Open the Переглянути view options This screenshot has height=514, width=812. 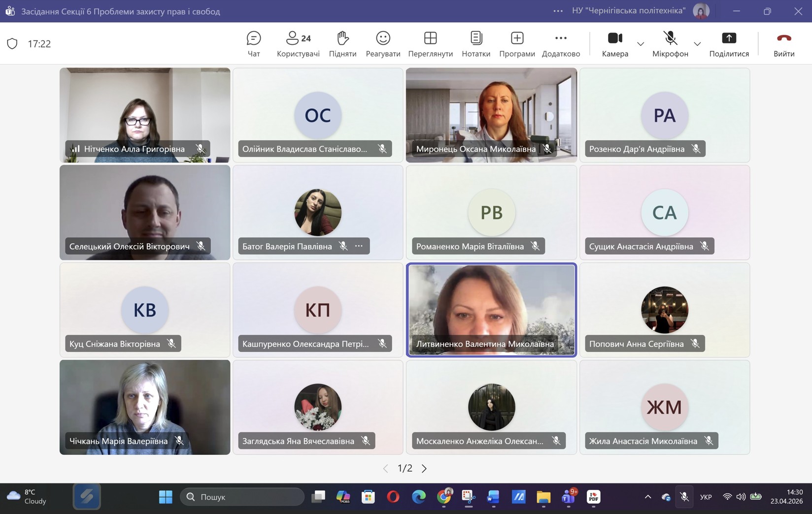point(430,44)
